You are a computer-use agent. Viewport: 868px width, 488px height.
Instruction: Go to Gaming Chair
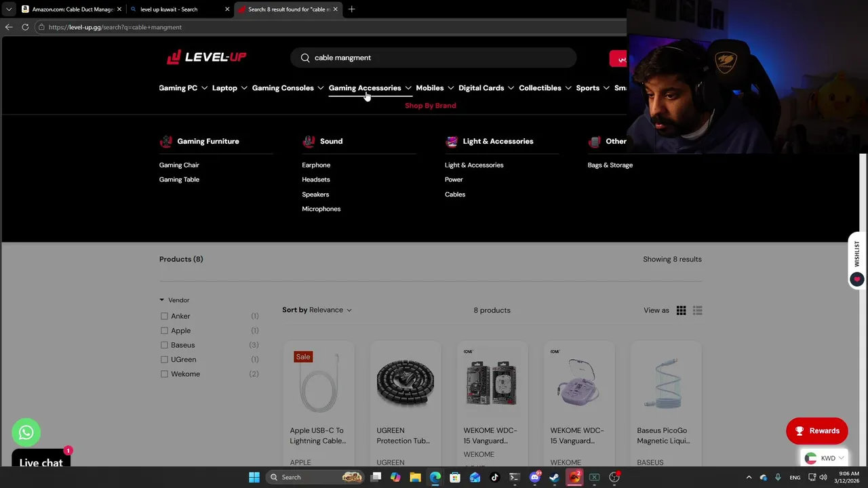(x=179, y=165)
